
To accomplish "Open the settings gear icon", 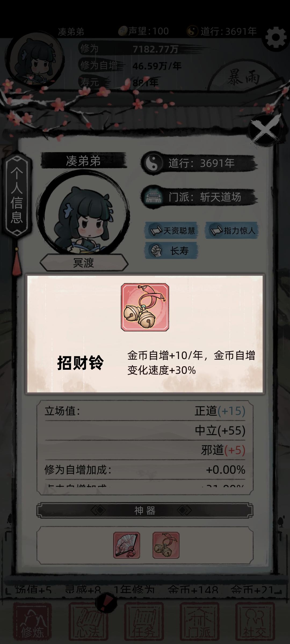I will 276,38.
